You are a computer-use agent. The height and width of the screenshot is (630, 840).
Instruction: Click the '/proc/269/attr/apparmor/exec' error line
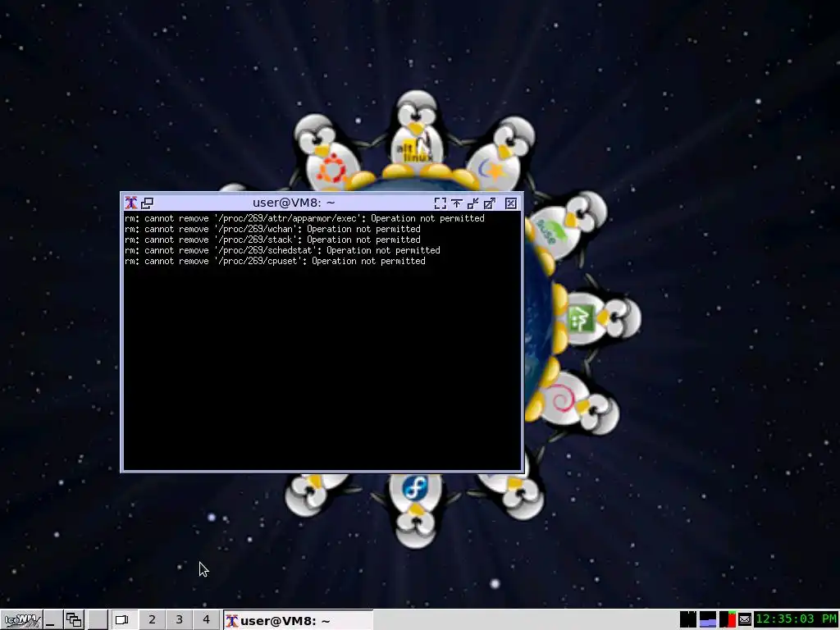pos(304,218)
